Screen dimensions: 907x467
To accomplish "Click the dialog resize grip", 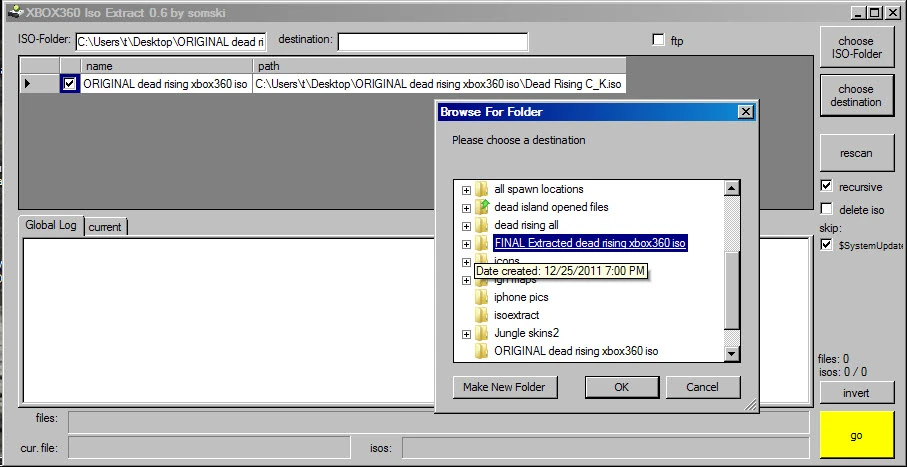I will (750, 405).
